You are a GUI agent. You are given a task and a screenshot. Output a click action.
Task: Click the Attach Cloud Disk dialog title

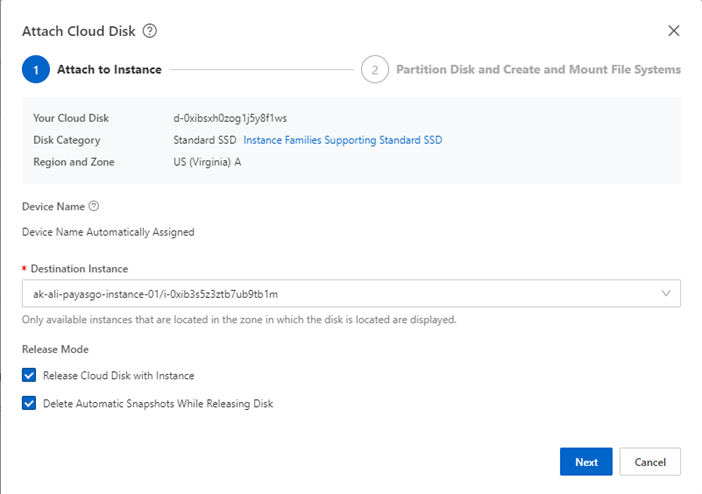tap(79, 31)
